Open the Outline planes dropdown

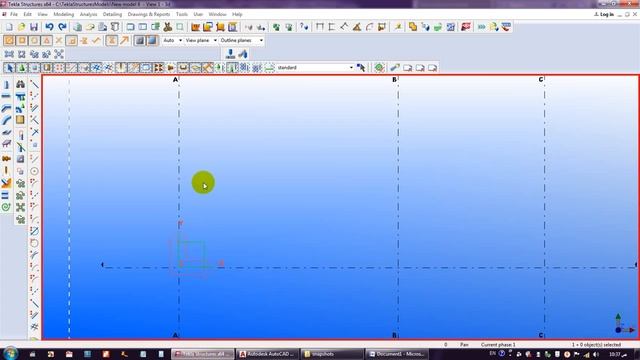pos(241,40)
